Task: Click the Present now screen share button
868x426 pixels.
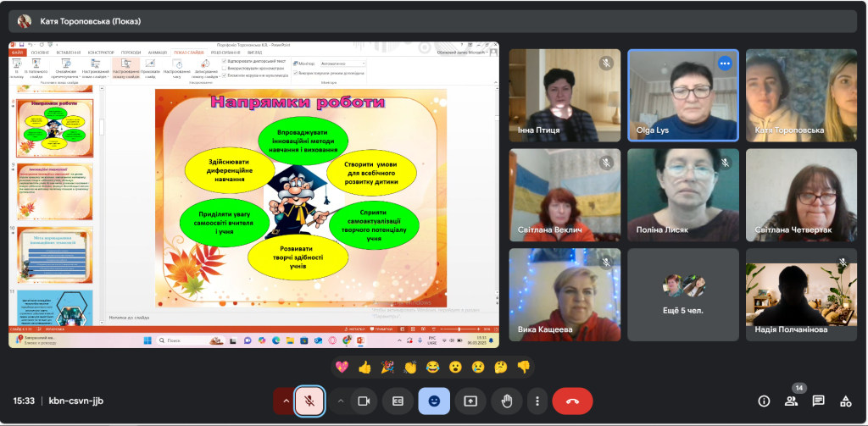Action: (x=470, y=401)
